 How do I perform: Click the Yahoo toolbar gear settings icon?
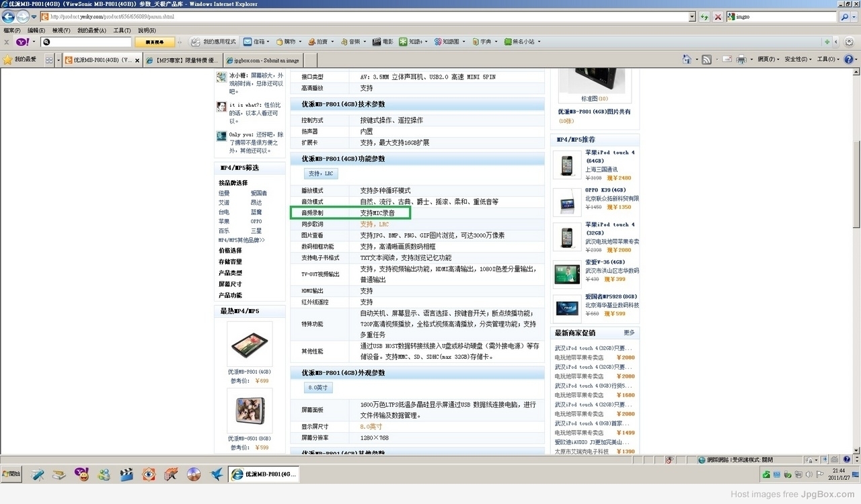[848, 42]
